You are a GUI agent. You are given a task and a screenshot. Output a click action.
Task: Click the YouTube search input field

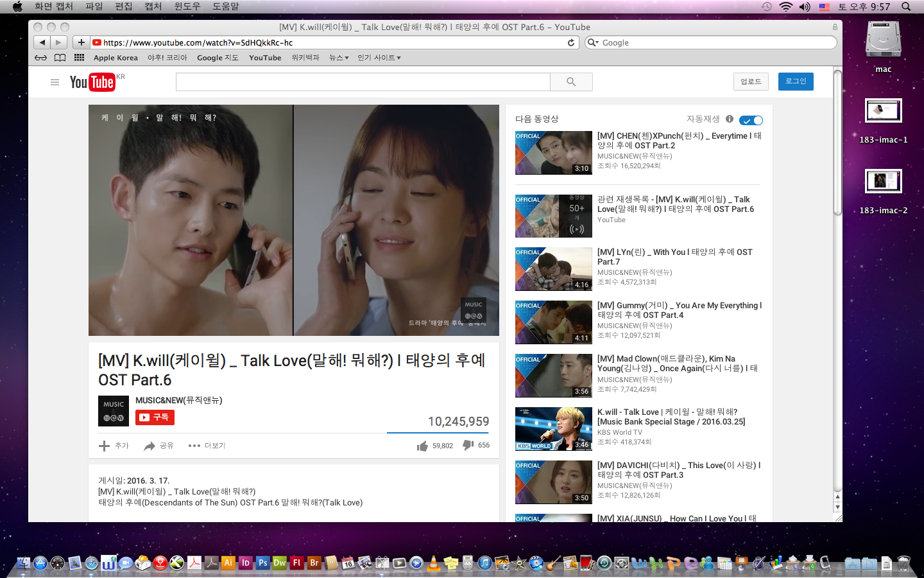point(363,82)
